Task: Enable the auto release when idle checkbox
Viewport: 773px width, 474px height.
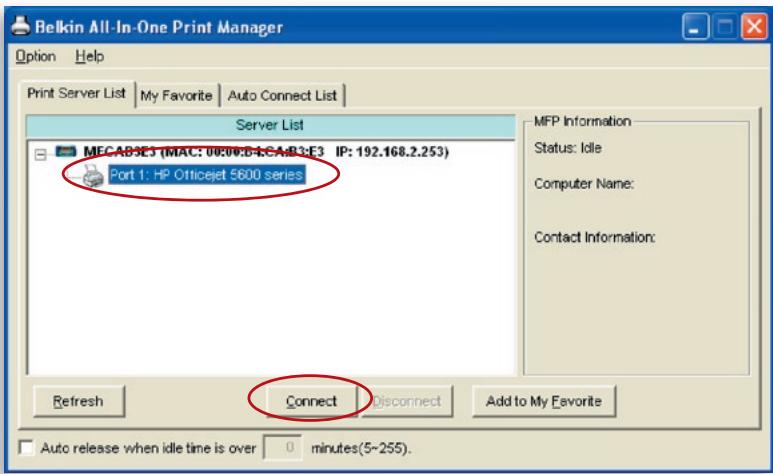Action: coord(26,447)
